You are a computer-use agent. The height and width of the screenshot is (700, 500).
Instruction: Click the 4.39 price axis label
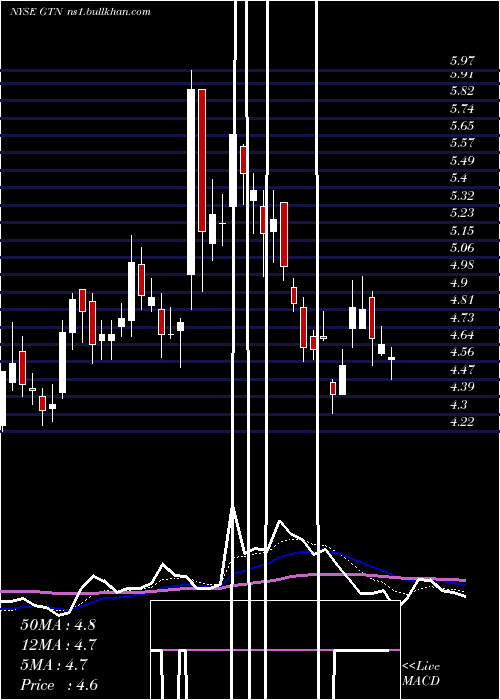tap(462, 387)
